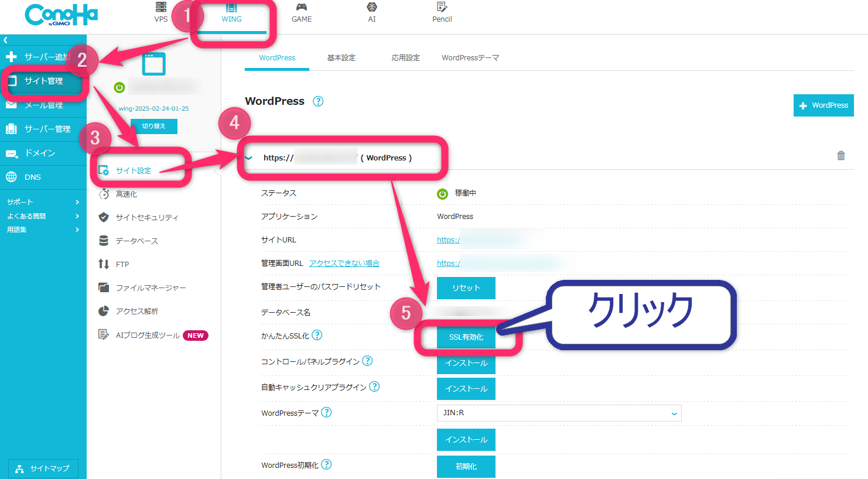868x479 pixels.
Task: Expand the 用語集 menu
Action: tap(43, 230)
